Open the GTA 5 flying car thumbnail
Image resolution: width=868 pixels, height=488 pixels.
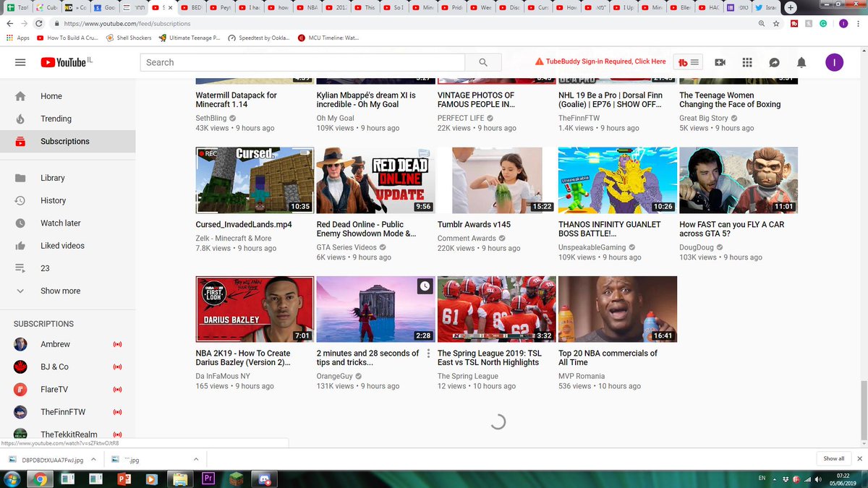click(739, 180)
